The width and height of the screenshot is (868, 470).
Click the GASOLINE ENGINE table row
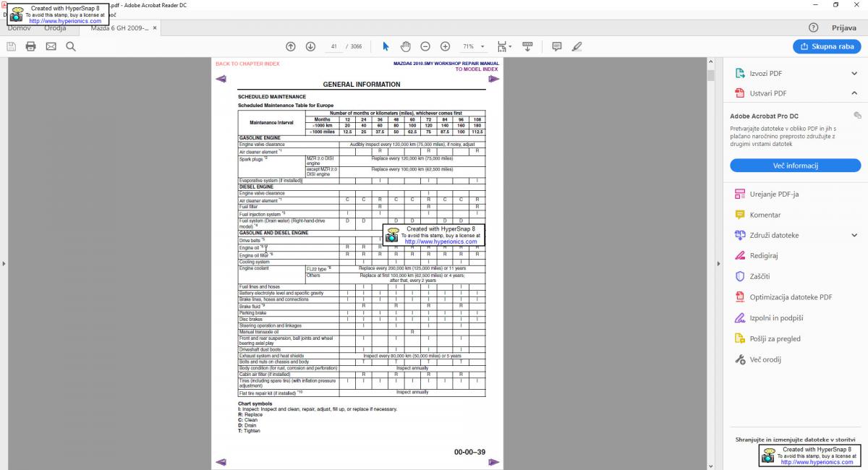click(x=362, y=138)
